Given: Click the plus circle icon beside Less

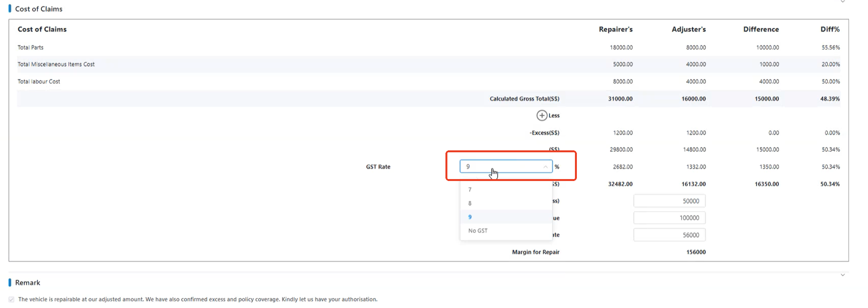Looking at the screenshot, I should pyautogui.click(x=541, y=115).
